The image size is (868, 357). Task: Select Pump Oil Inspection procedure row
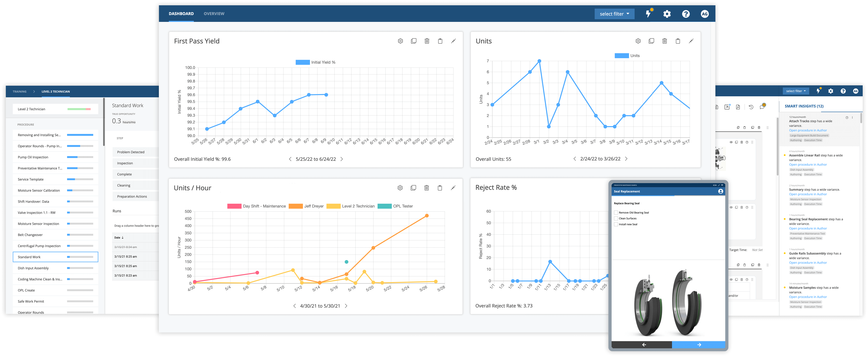(x=55, y=157)
